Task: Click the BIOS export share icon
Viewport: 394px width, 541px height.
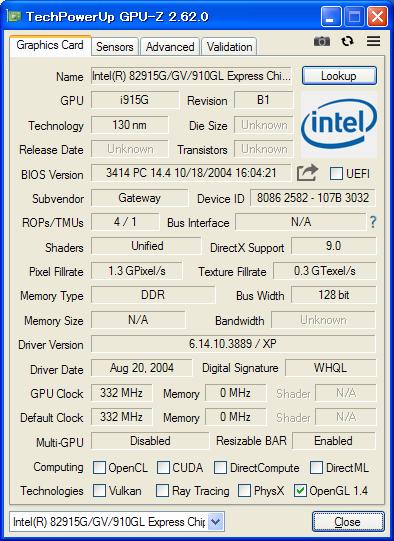Action: 307,173
